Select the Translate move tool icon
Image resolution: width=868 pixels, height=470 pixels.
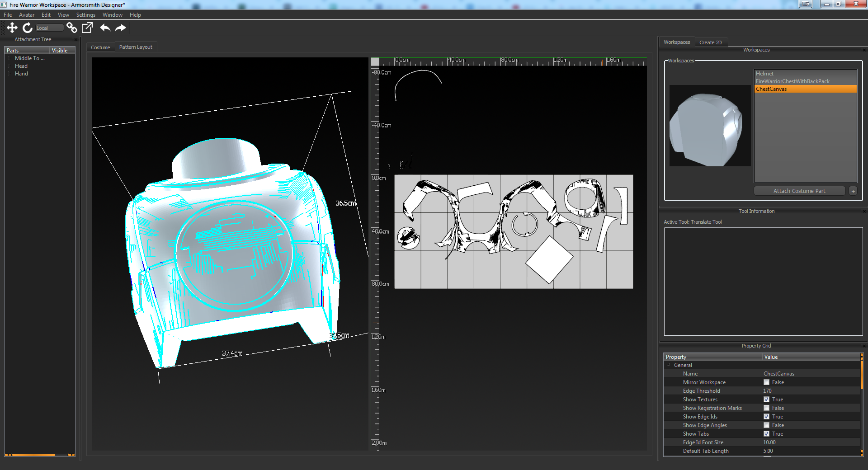point(12,28)
